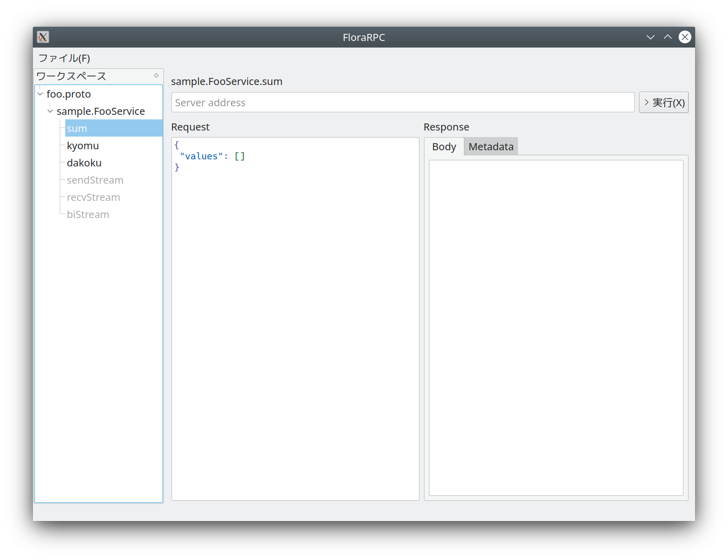Image resolution: width=728 pixels, height=560 pixels.
Task: Click the FloraRPC app icon in title bar
Action: [43, 37]
